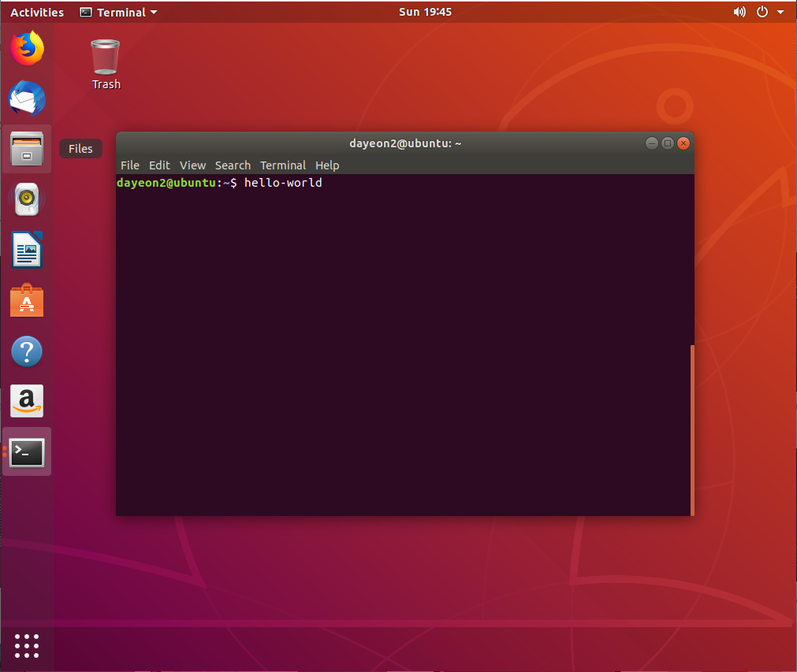
Task: Click the Terminal window scrollbar
Action: (692, 430)
